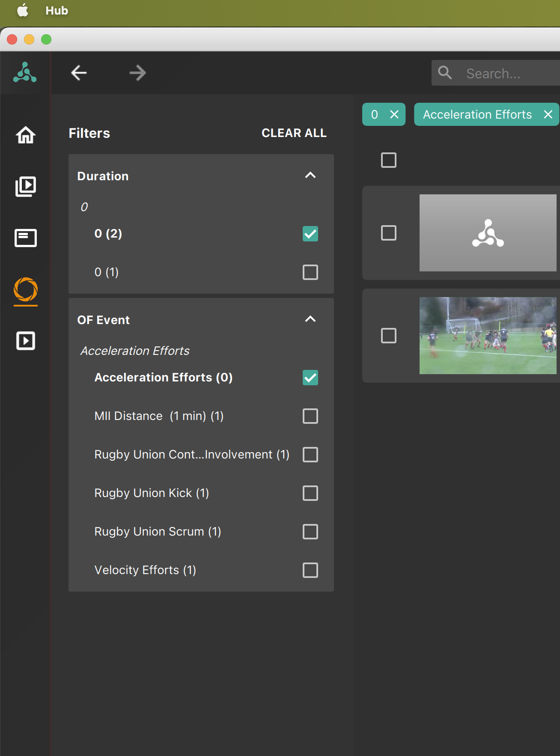Navigate back with the left arrow
Screen dimensions: 560x756
(x=79, y=73)
